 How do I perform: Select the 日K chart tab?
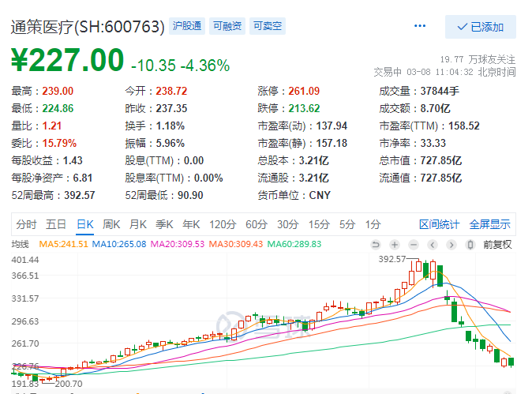[x=84, y=224]
